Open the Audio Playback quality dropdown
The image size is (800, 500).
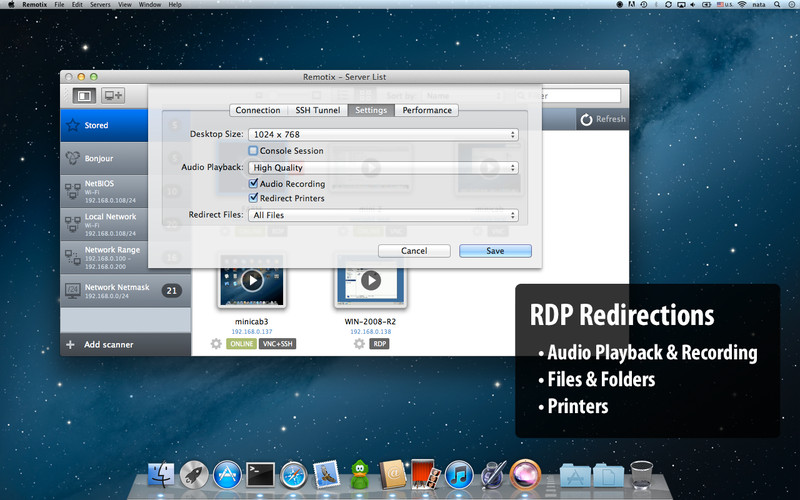pyautogui.click(x=383, y=167)
